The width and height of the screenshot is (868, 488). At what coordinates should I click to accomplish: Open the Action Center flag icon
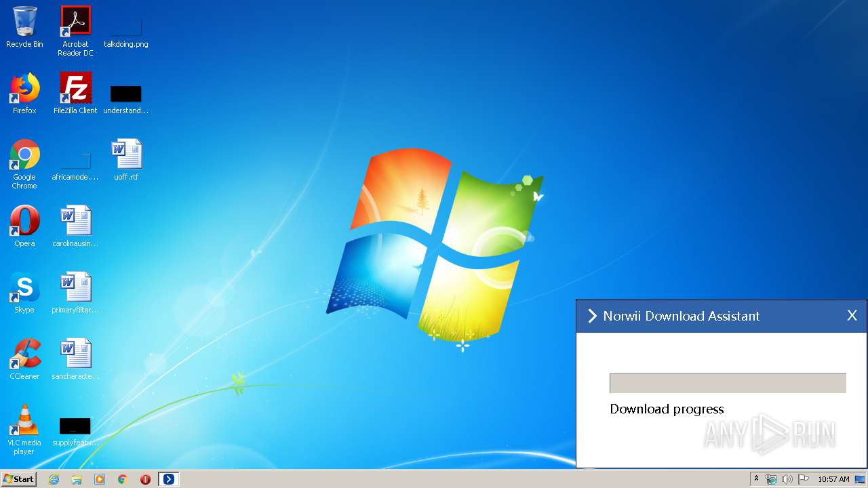804,479
